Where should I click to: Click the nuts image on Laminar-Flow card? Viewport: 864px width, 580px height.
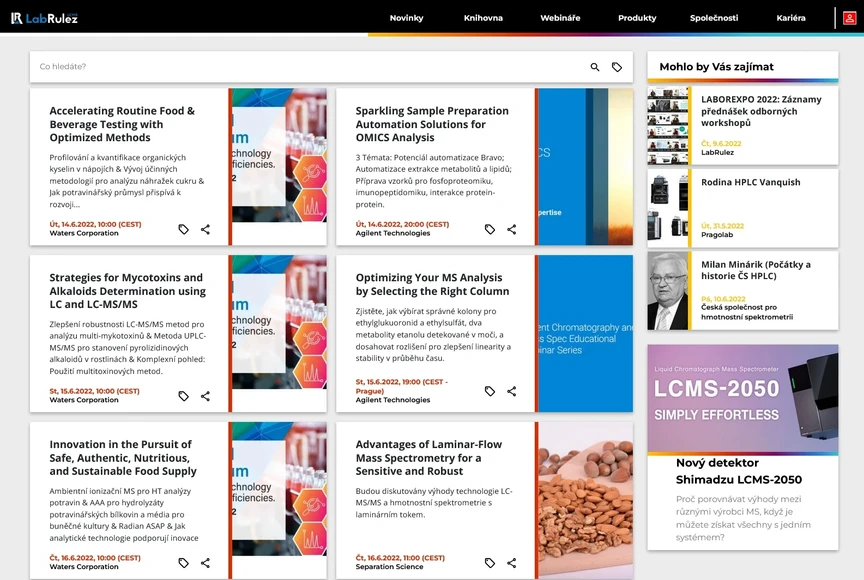pos(585,500)
